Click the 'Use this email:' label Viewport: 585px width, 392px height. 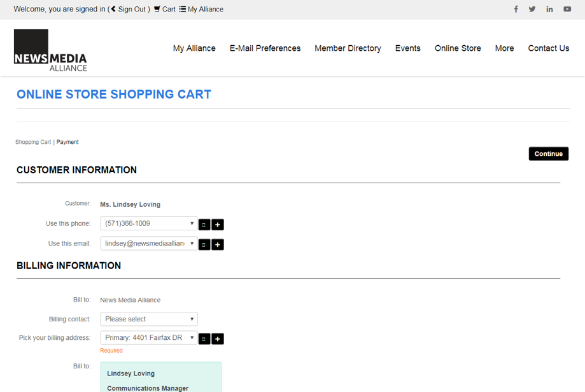69,244
